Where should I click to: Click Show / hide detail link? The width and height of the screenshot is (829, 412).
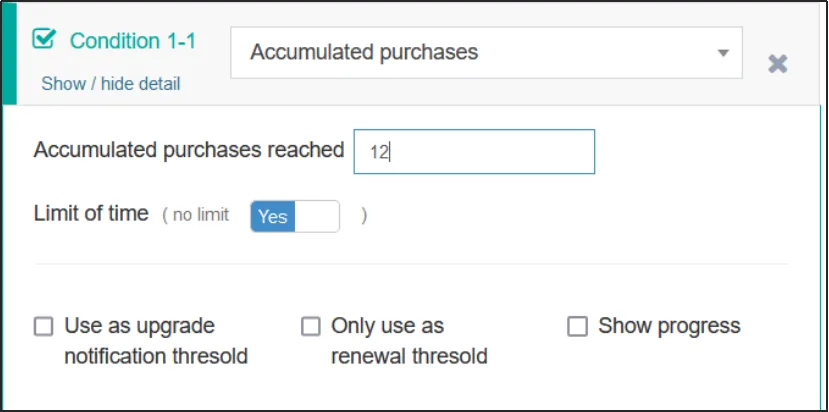(x=111, y=84)
